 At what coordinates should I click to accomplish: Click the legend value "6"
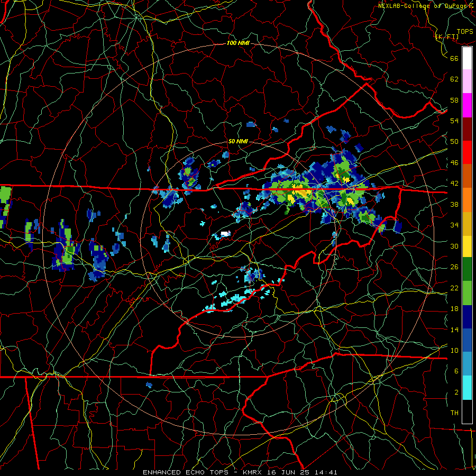[456, 371]
